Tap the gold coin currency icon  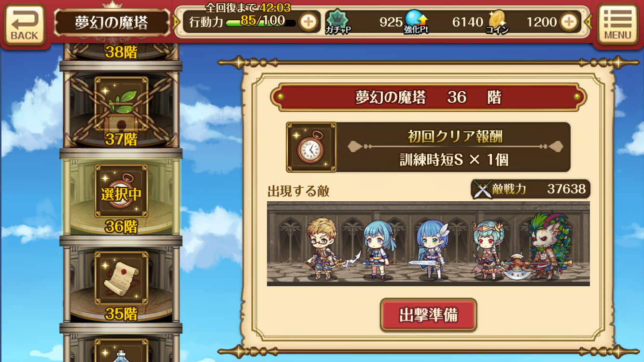pyautogui.click(x=497, y=21)
